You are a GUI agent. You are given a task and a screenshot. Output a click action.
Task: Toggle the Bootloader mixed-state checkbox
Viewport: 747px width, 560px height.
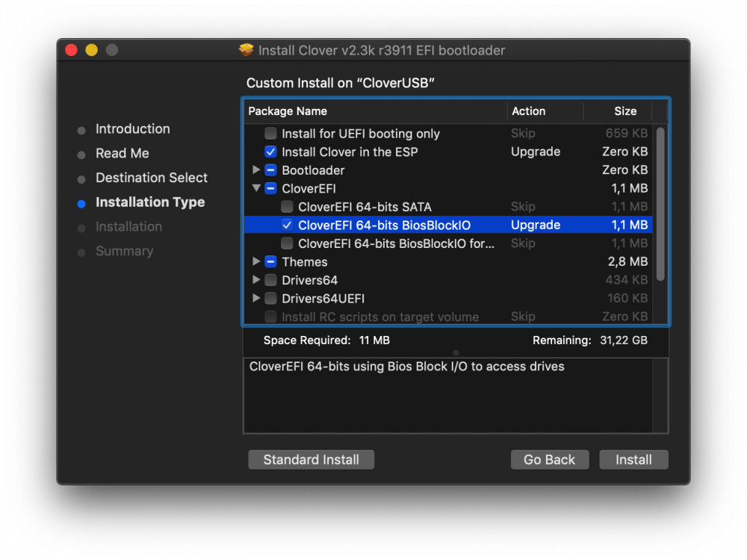click(270, 170)
